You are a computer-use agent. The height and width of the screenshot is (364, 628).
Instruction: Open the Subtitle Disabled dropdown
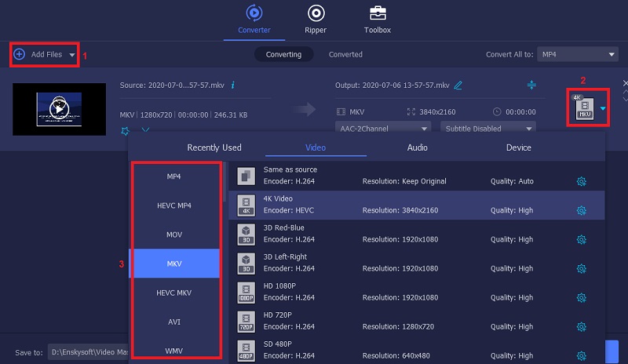pos(487,128)
